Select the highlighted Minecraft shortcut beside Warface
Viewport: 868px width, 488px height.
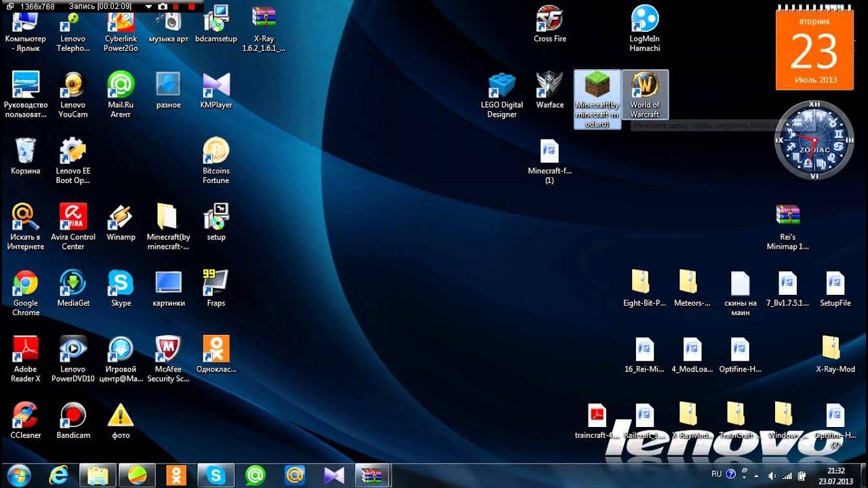[597, 100]
